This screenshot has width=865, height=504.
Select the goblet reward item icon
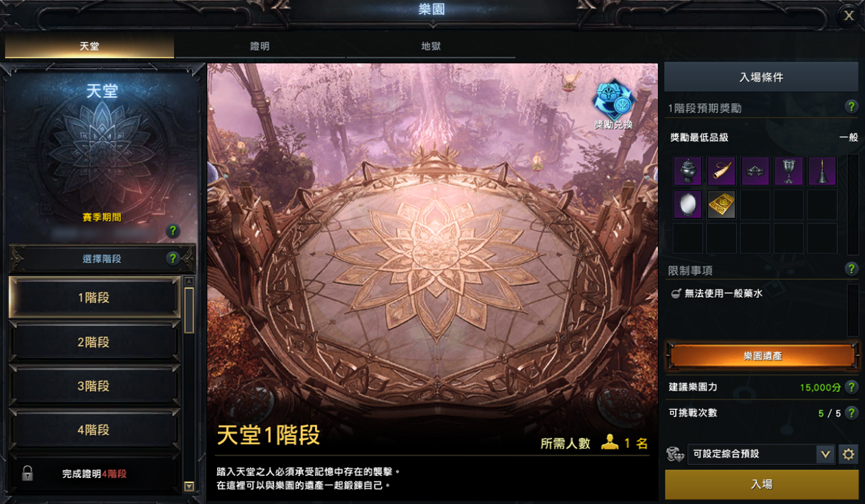coord(788,171)
